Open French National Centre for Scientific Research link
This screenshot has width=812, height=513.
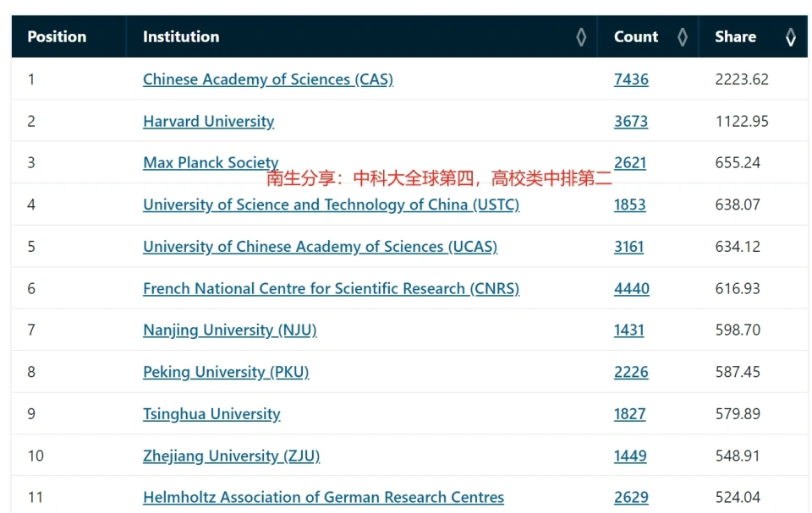tap(331, 288)
